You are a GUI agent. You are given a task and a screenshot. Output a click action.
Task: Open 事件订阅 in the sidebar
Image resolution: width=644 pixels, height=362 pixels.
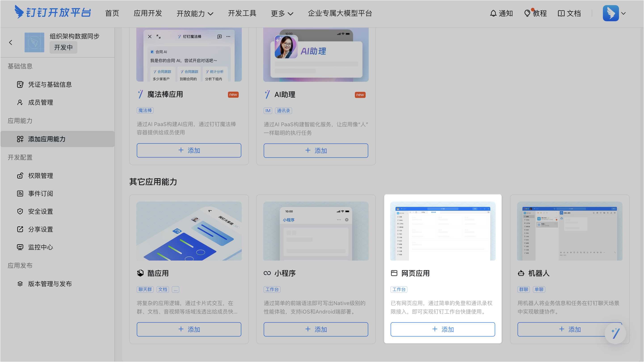[57, 194]
